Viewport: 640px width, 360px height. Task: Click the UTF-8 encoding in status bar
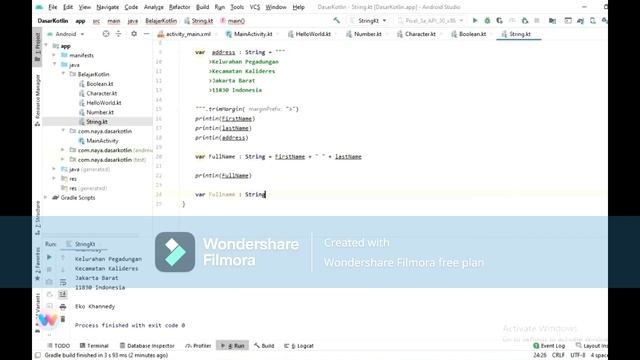click(578, 356)
